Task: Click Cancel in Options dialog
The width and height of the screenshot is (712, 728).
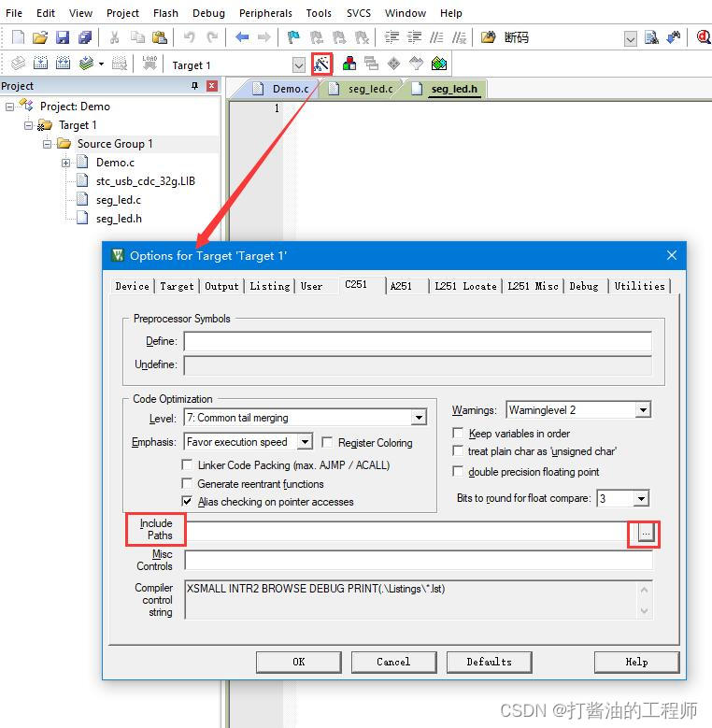Action: tap(393, 662)
